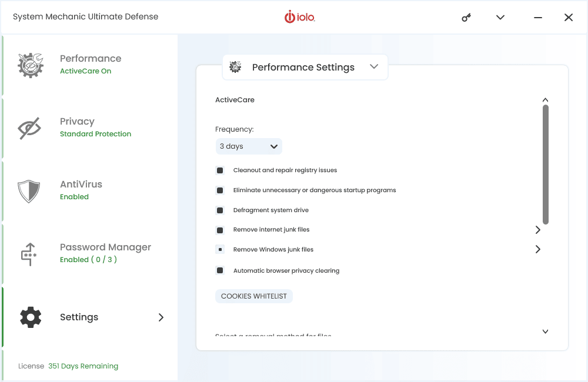Close the System Mechanic window

(x=569, y=17)
